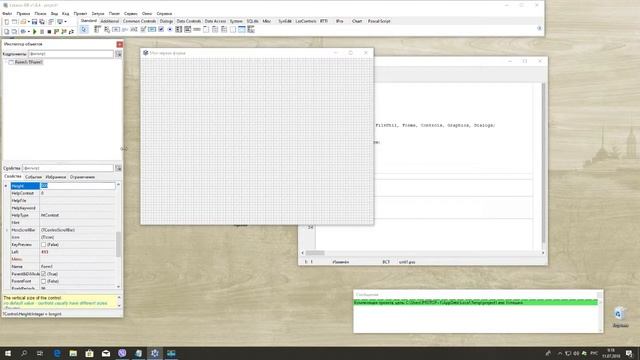Pick the TLabel component icon
640x360 pixels.
coord(125,29)
